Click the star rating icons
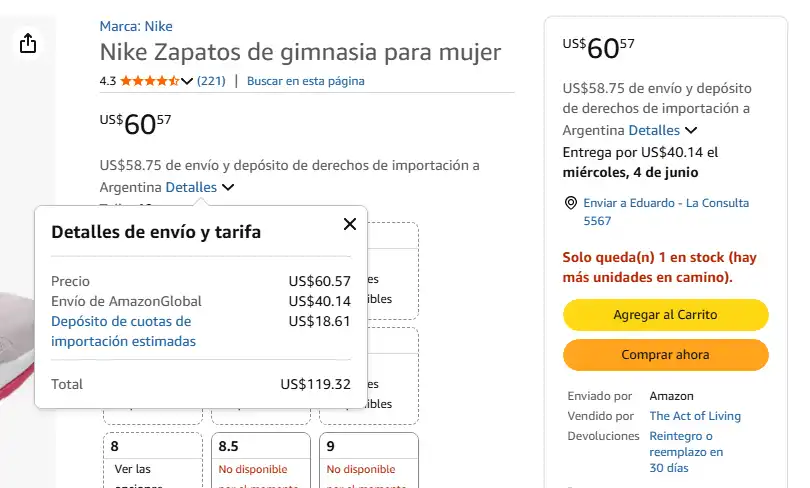The image size is (810, 488). click(x=149, y=81)
